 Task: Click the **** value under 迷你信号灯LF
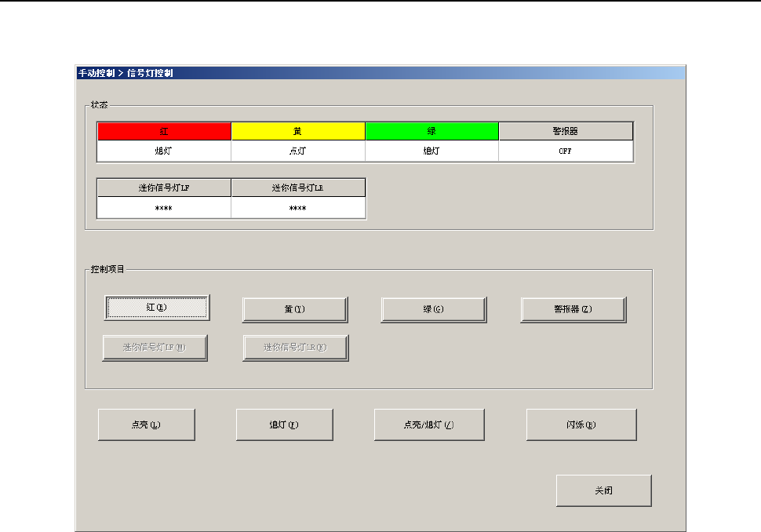164,208
